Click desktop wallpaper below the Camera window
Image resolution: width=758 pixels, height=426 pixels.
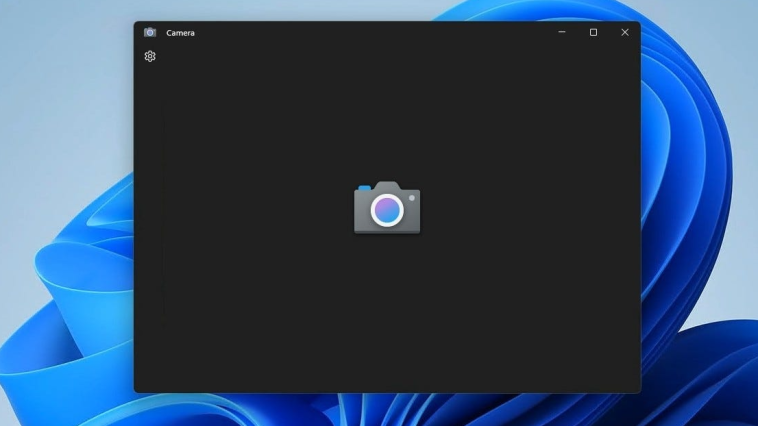tap(387, 410)
